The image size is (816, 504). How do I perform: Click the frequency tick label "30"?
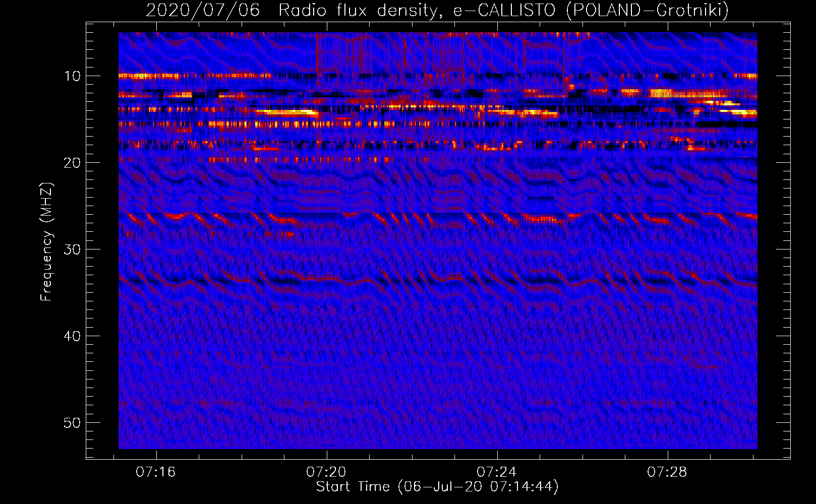(x=73, y=249)
